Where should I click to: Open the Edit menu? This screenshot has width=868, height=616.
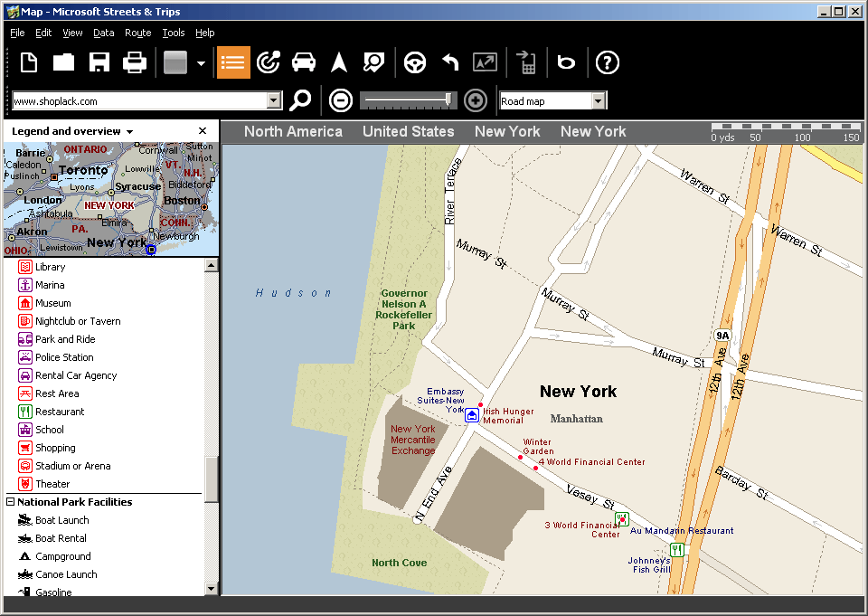pyautogui.click(x=43, y=33)
